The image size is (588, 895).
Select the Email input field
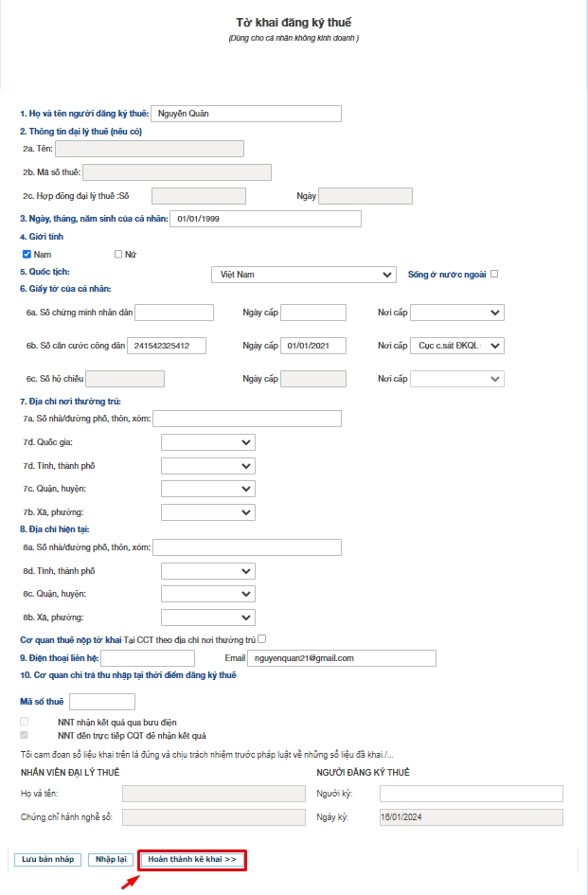pos(343,658)
